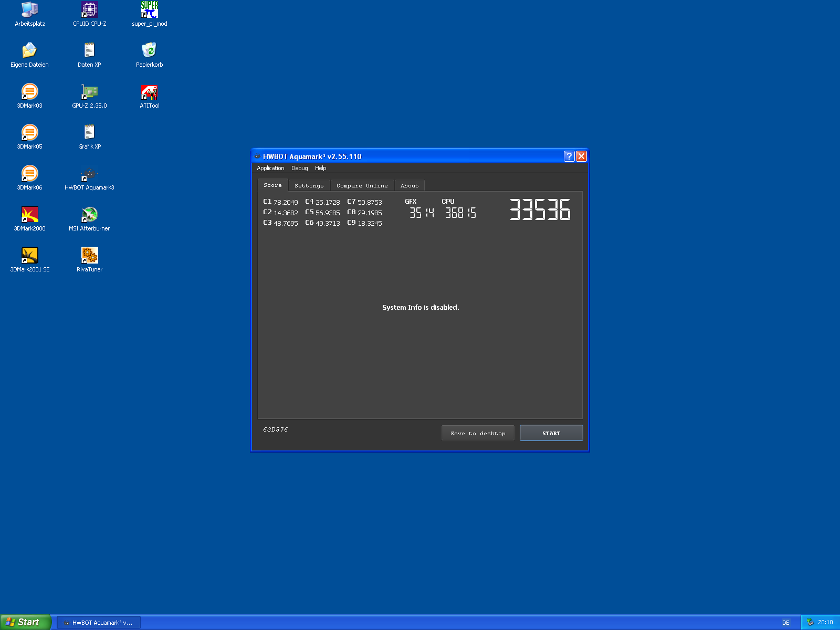Click the C5 value 56.9385
The image size is (840, 630).
[328, 213]
